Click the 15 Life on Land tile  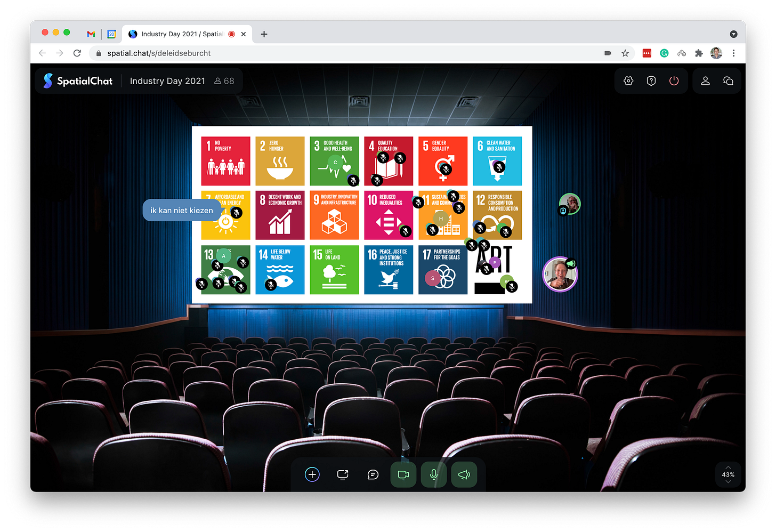point(334,270)
